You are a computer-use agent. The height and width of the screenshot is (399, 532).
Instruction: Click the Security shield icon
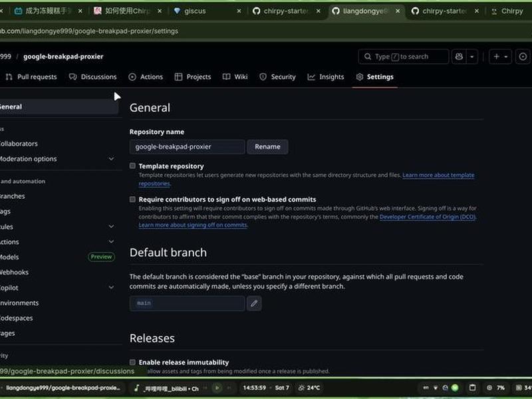263,77
